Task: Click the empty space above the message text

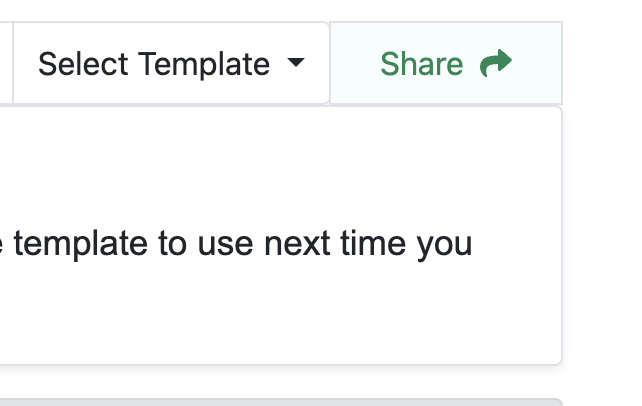Action: coord(280,160)
